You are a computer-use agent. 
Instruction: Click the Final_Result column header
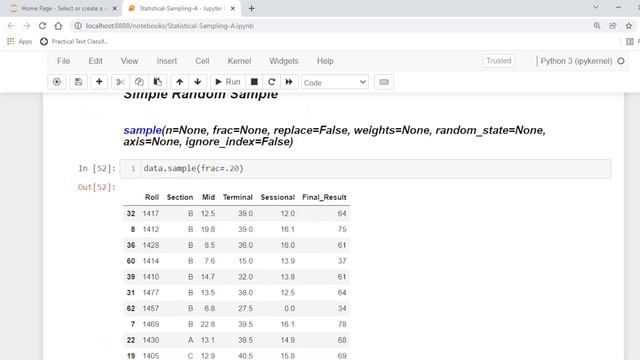[324, 197]
